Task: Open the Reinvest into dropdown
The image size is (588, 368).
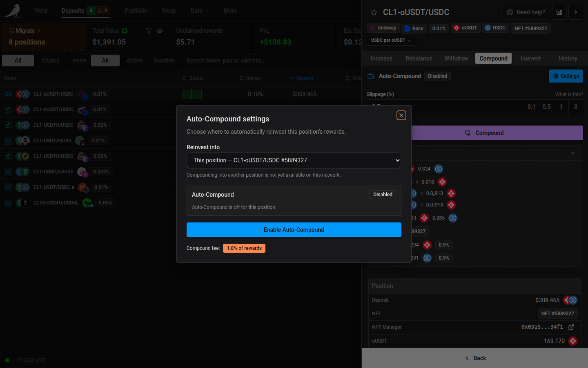Action: pos(294,160)
